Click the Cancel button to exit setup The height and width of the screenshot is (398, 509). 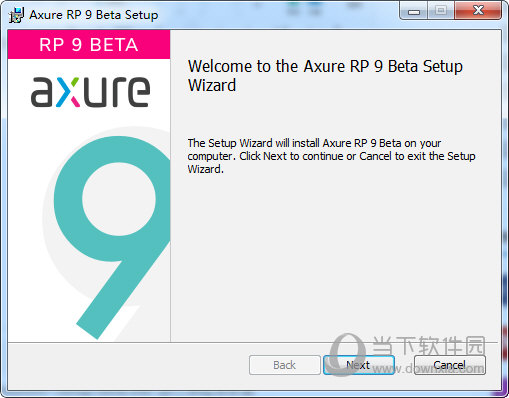point(450,365)
